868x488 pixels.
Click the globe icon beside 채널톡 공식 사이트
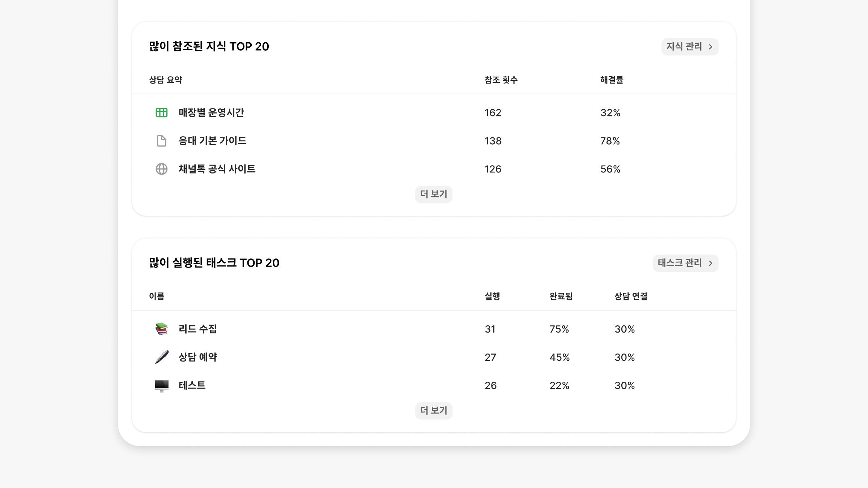click(161, 169)
